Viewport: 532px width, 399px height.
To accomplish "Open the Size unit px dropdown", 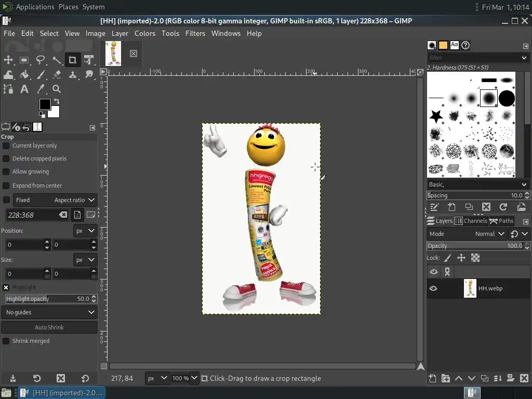I will tap(85, 260).
